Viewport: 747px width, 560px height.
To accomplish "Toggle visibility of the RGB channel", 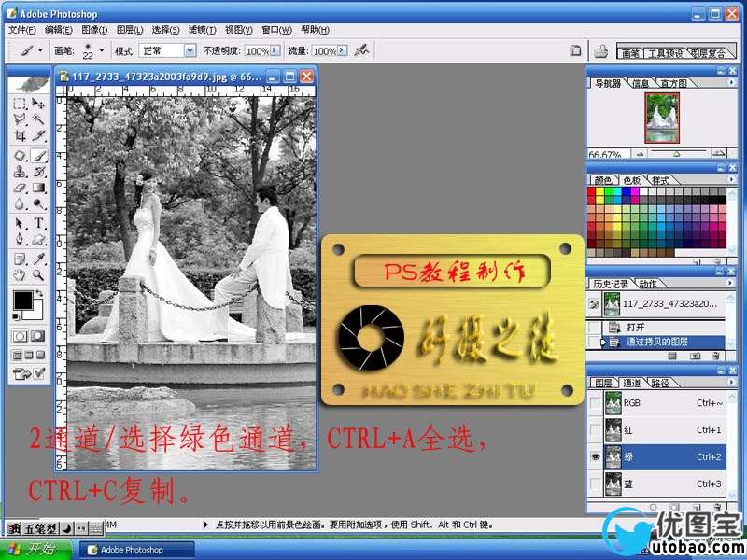I will pyautogui.click(x=596, y=403).
